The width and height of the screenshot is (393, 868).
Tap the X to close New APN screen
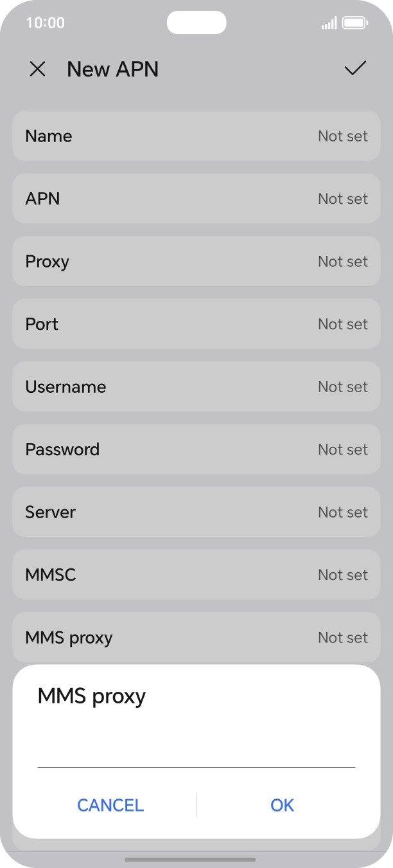click(37, 69)
